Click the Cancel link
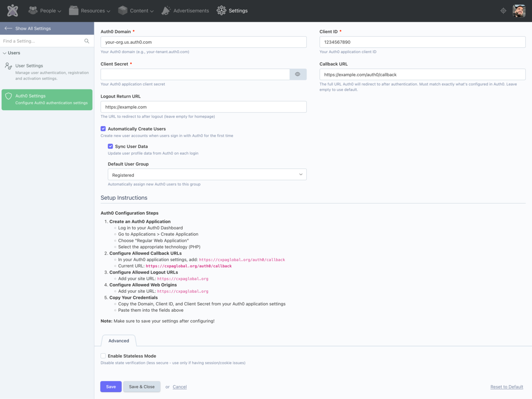 [180, 387]
